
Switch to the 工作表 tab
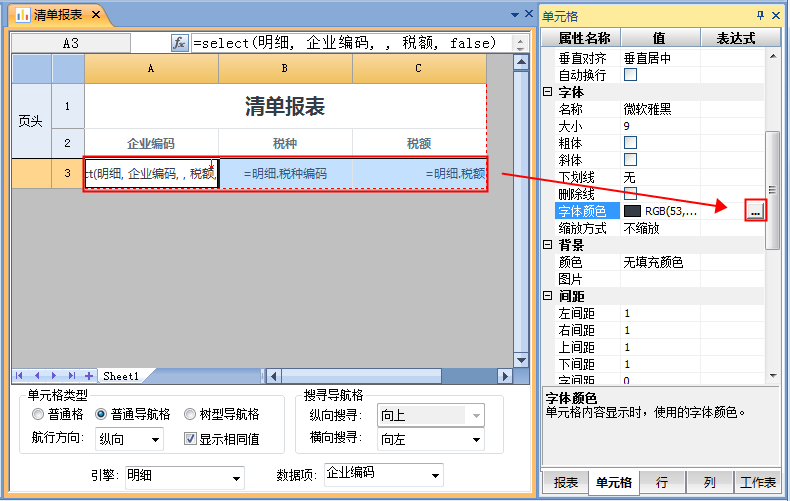point(758,483)
